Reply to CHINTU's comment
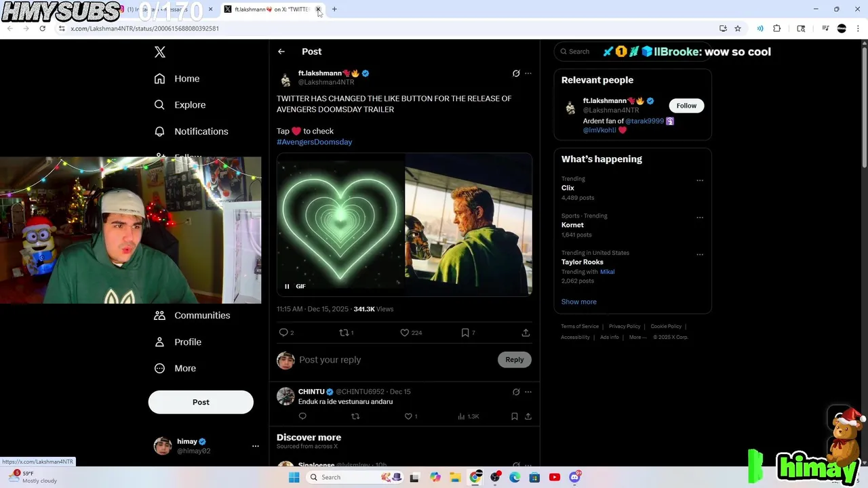Viewport: 868px width, 488px height. pyautogui.click(x=302, y=416)
